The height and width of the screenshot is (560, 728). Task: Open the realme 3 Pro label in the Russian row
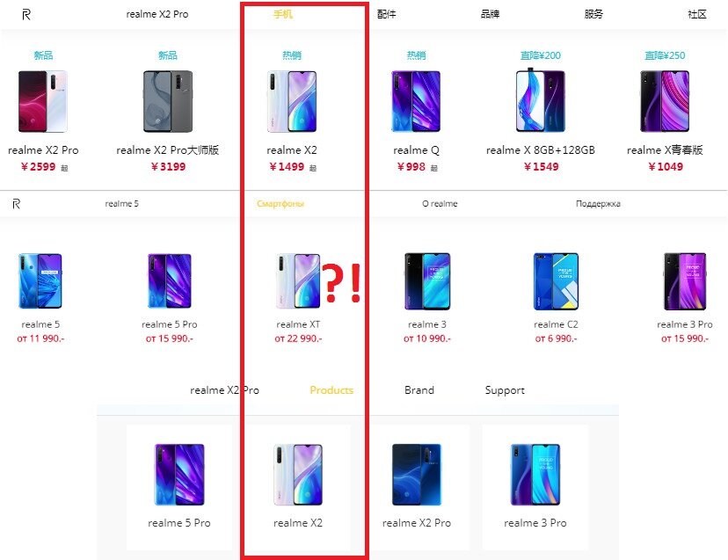coord(685,324)
